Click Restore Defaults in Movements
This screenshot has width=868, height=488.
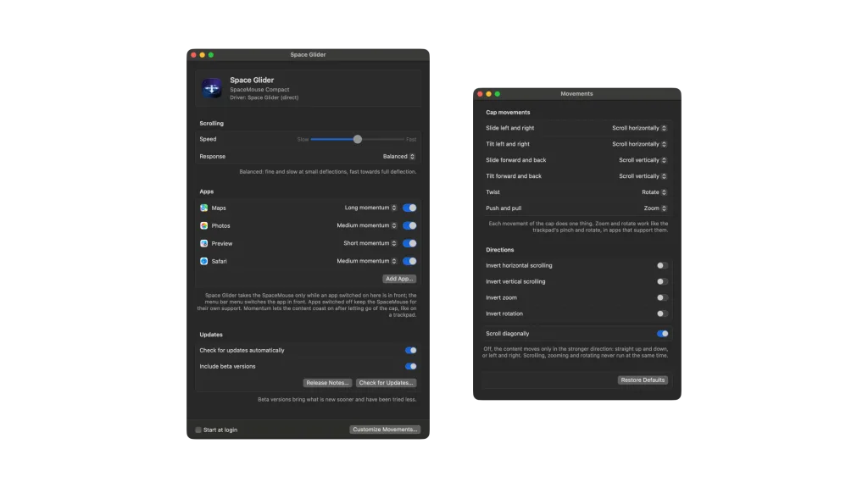pos(643,380)
